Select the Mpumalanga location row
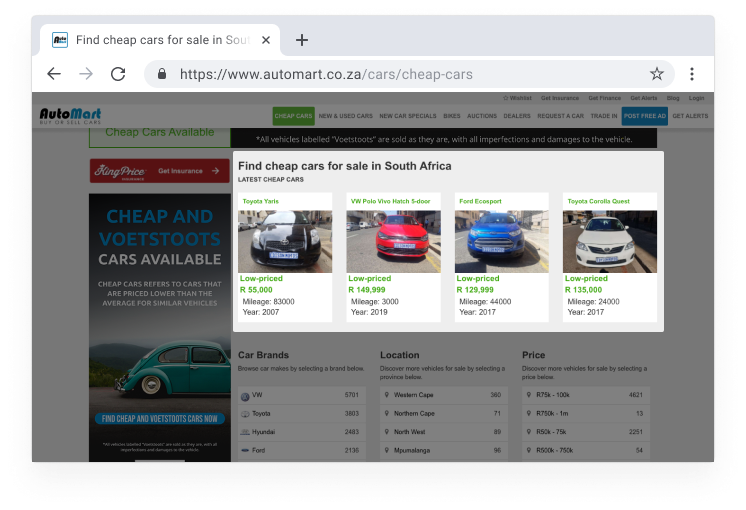Image resolution: width=746 pixels, height=510 pixels. [x=444, y=450]
